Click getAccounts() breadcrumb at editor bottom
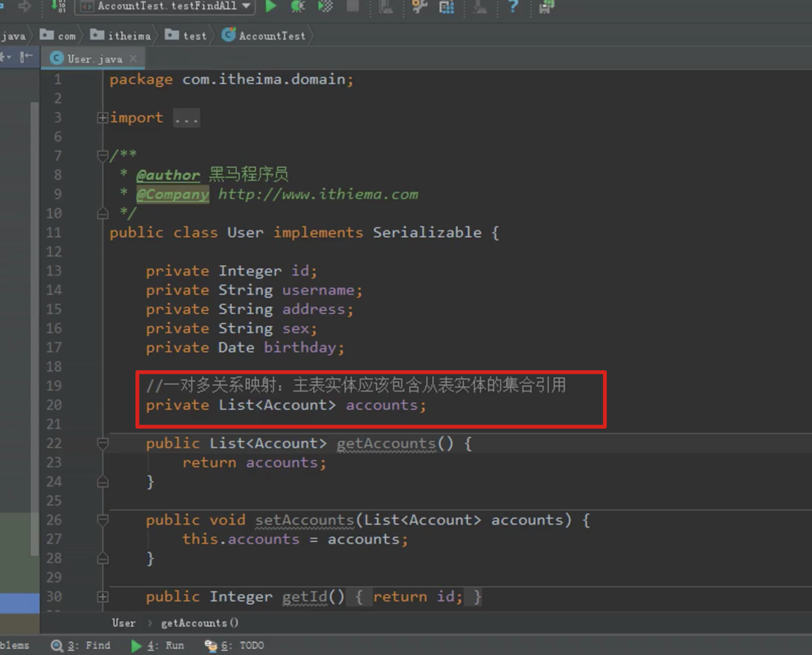The width and height of the screenshot is (812, 655). 199,623
